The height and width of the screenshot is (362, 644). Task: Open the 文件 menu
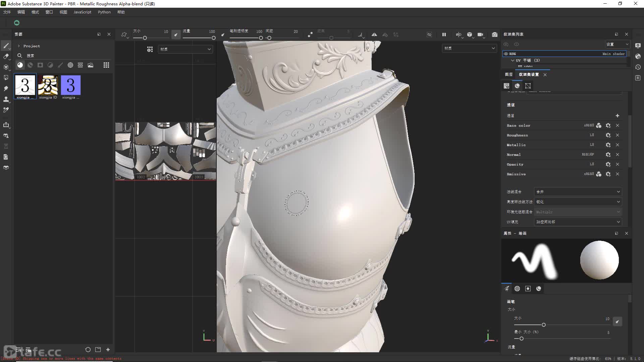(7, 12)
